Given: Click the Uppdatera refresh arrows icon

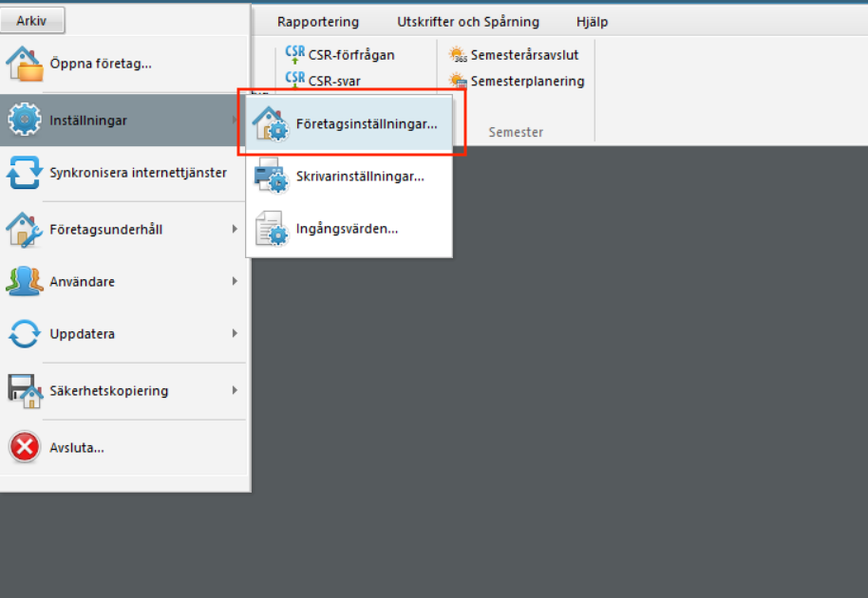Looking at the screenshot, I should pyautogui.click(x=25, y=334).
